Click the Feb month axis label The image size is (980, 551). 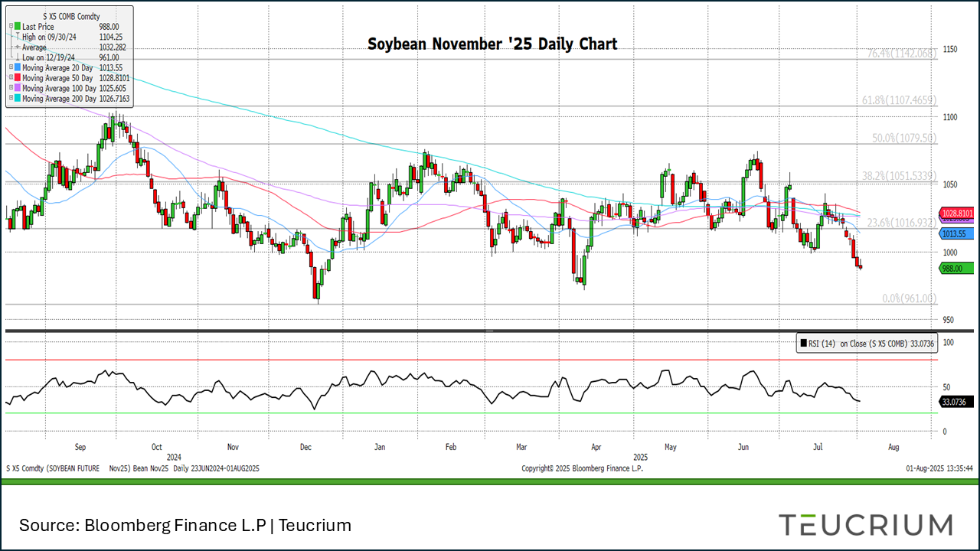click(452, 446)
